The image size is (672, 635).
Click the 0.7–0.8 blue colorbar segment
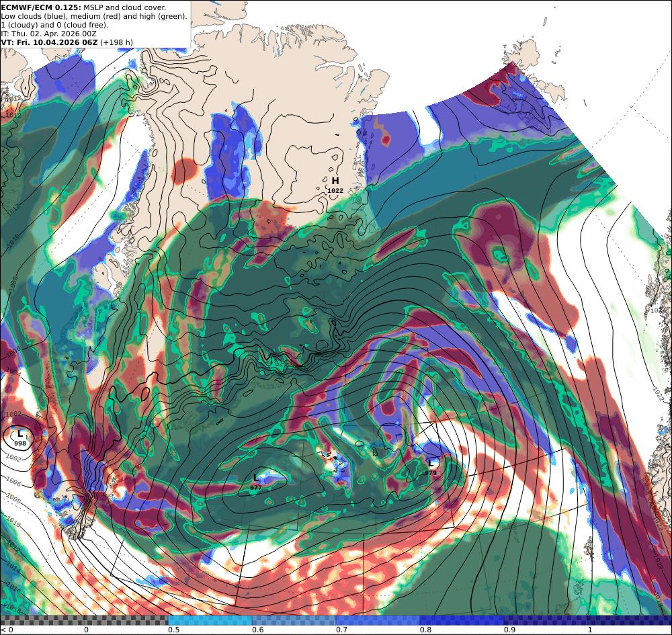(x=378, y=620)
